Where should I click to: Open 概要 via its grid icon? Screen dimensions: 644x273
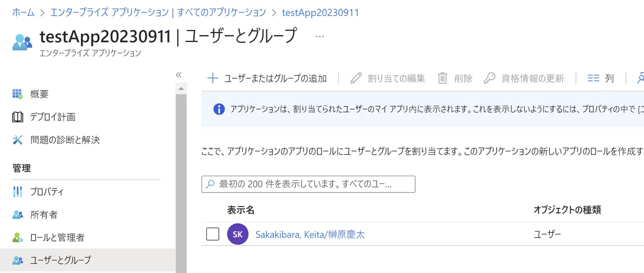(x=17, y=94)
